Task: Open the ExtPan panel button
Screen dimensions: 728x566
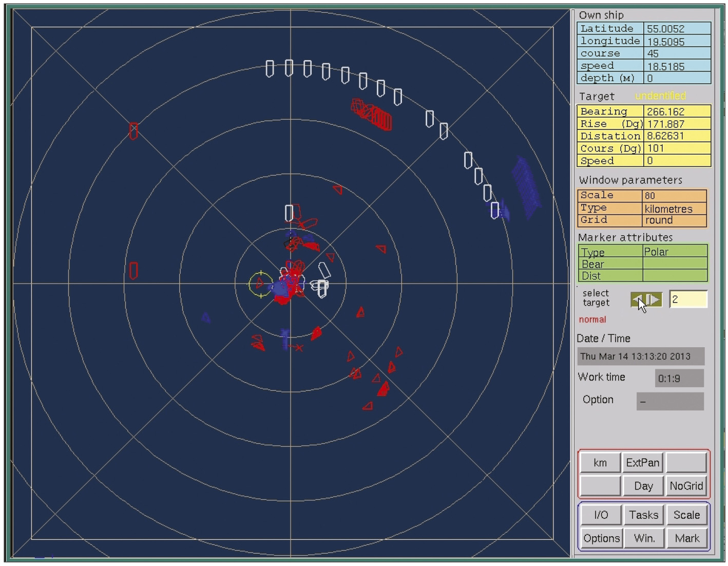Action: pyautogui.click(x=643, y=463)
